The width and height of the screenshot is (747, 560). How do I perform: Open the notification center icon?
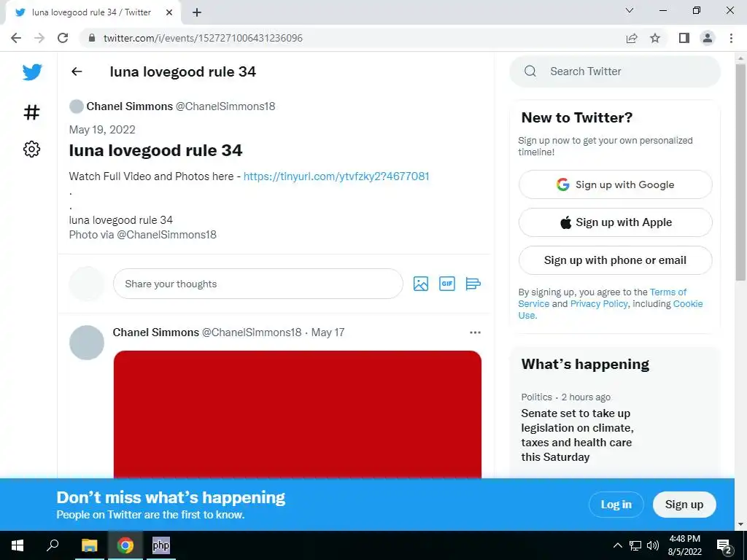(724, 546)
